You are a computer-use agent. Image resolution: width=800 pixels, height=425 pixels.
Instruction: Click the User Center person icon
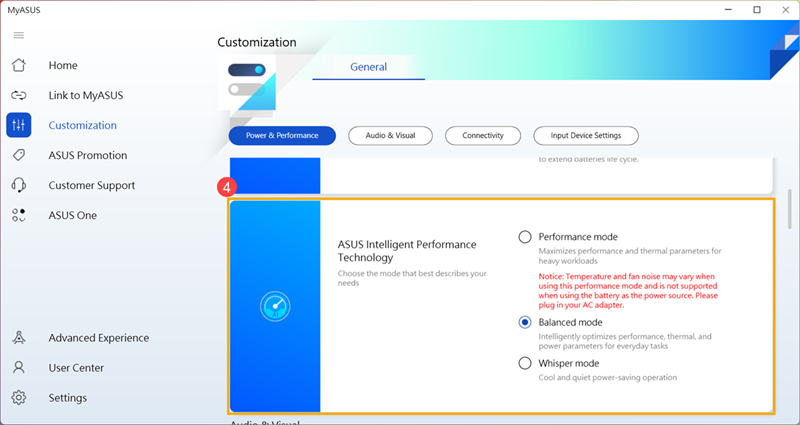[19, 367]
